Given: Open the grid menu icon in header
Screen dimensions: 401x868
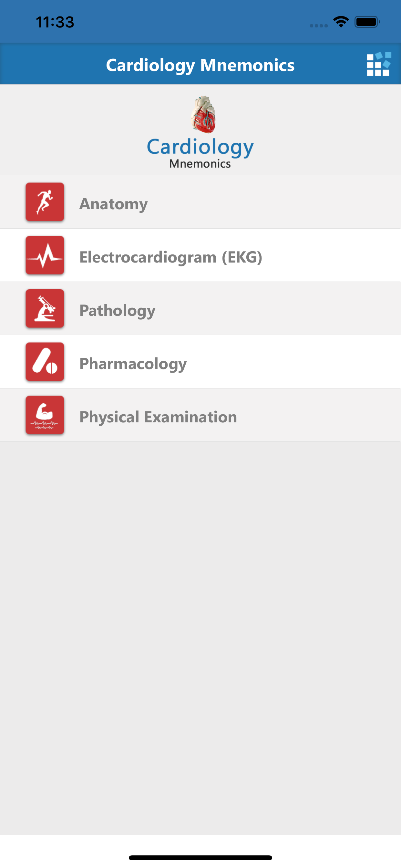Looking at the screenshot, I should [x=379, y=64].
